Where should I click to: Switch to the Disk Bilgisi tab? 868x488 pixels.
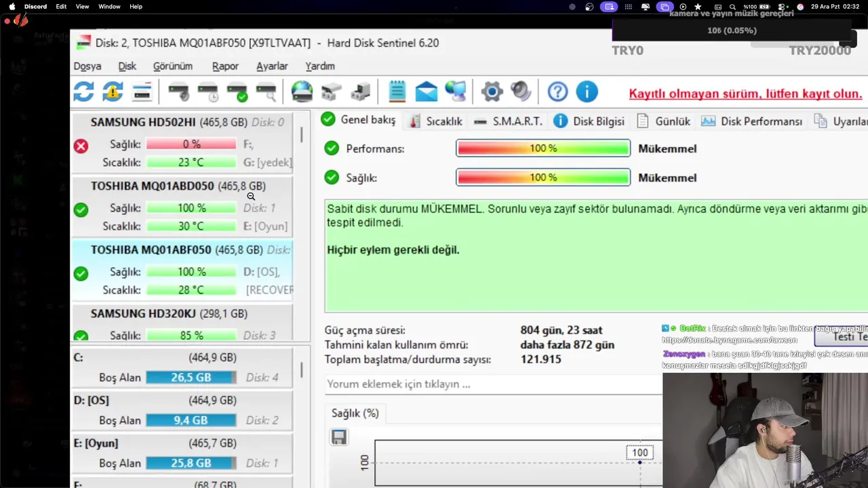(x=589, y=121)
